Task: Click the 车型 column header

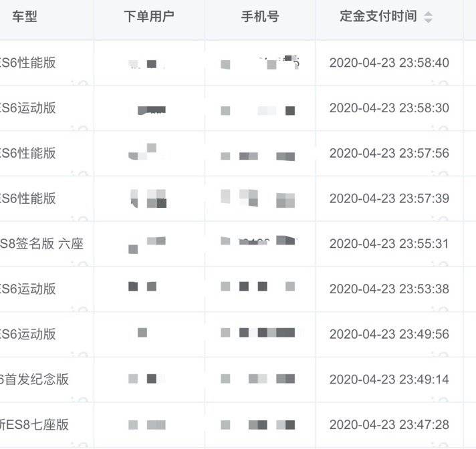Action: pyautogui.click(x=25, y=17)
